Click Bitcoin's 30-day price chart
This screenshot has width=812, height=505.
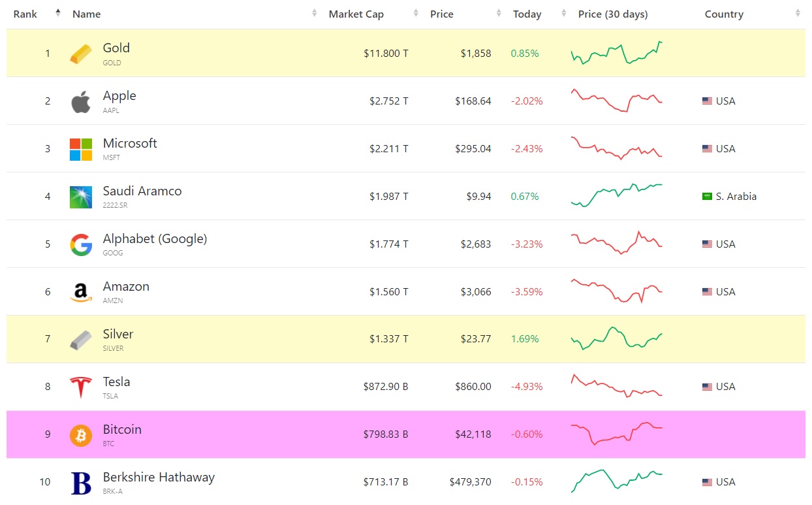click(x=616, y=434)
